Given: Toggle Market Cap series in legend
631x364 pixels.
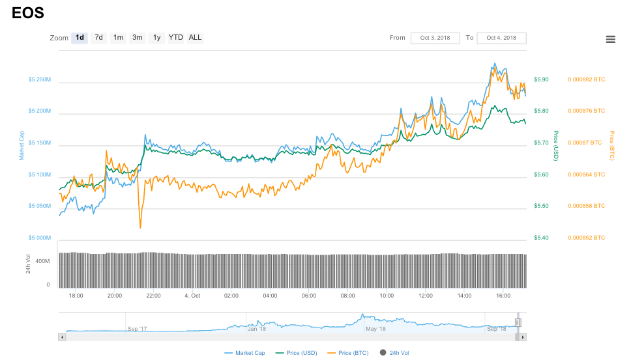Looking at the screenshot, I should [244, 353].
